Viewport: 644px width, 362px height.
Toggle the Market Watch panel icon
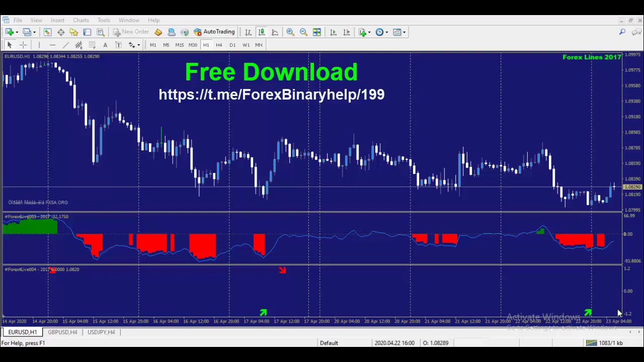pyautogui.click(x=47, y=32)
